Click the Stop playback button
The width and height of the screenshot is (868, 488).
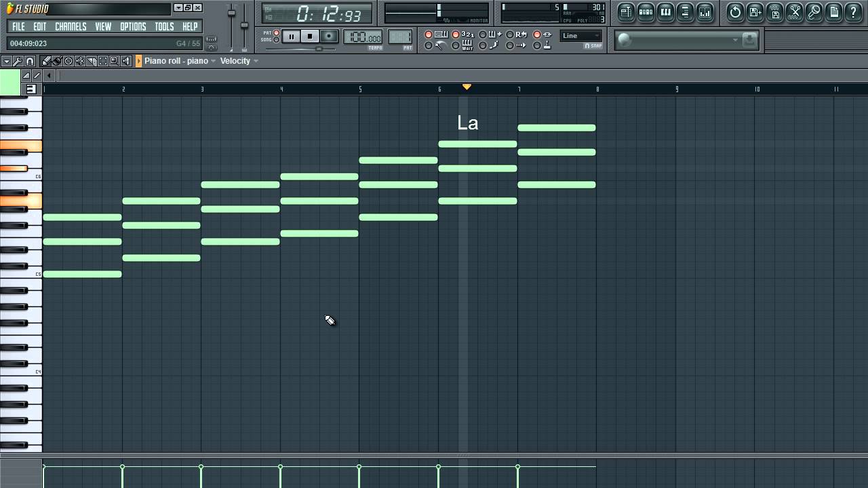coord(310,37)
